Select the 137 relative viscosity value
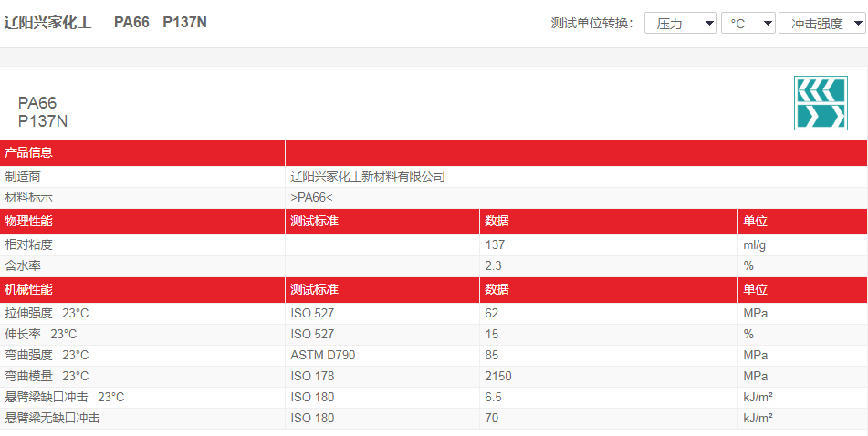Image resolution: width=868 pixels, height=436 pixels. click(x=495, y=244)
